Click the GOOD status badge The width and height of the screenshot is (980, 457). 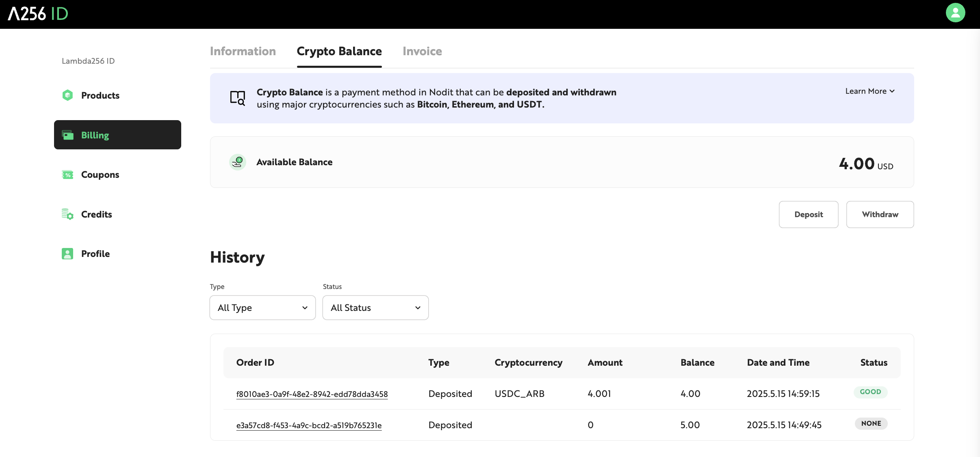[870, 392]
